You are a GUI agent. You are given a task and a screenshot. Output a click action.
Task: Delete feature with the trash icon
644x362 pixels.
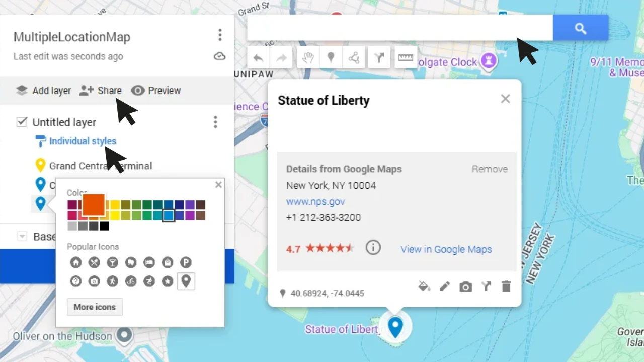506,286
